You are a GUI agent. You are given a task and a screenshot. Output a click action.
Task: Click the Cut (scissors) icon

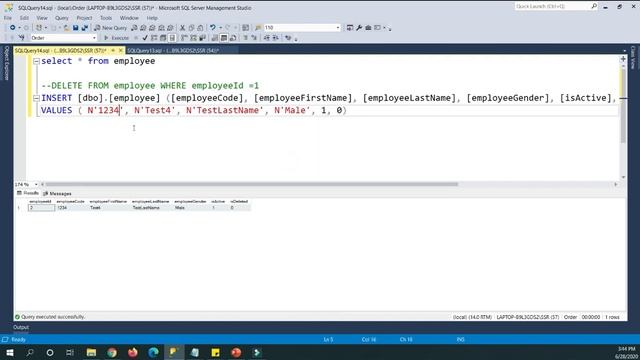(x=182, y=28)
